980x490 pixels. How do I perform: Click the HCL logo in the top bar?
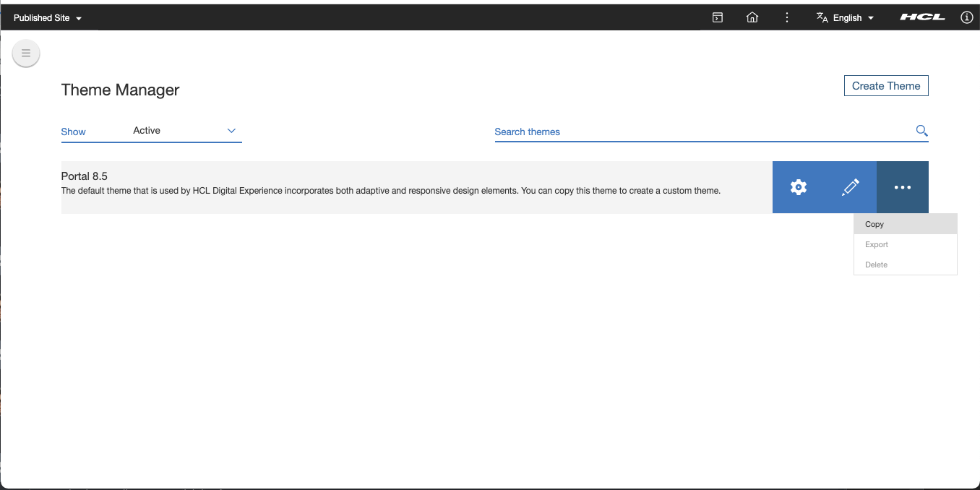(922, 16)
